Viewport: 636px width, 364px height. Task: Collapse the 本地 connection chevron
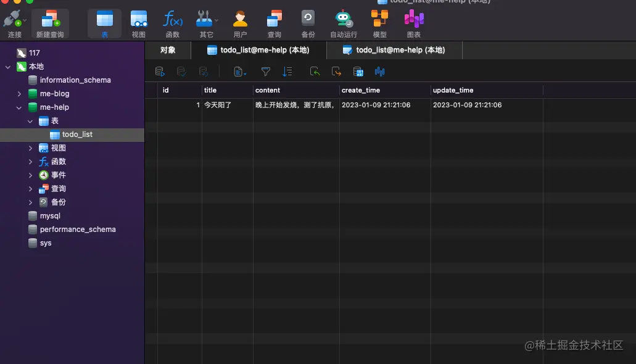(7, 67)
